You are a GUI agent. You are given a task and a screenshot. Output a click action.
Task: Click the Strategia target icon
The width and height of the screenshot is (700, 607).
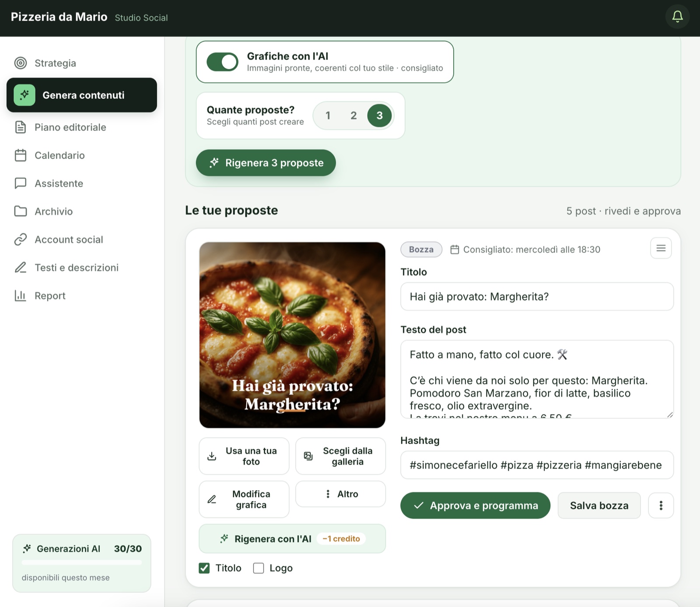(x=21, y=63)
